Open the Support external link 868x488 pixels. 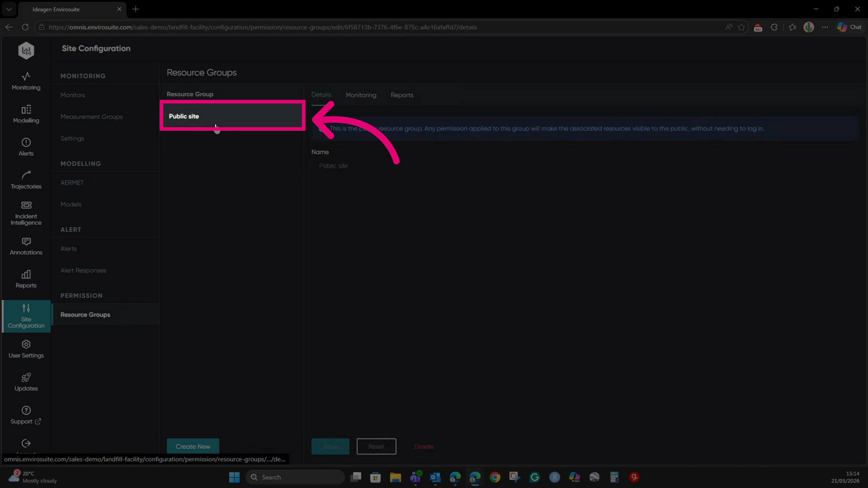(26, 415)
